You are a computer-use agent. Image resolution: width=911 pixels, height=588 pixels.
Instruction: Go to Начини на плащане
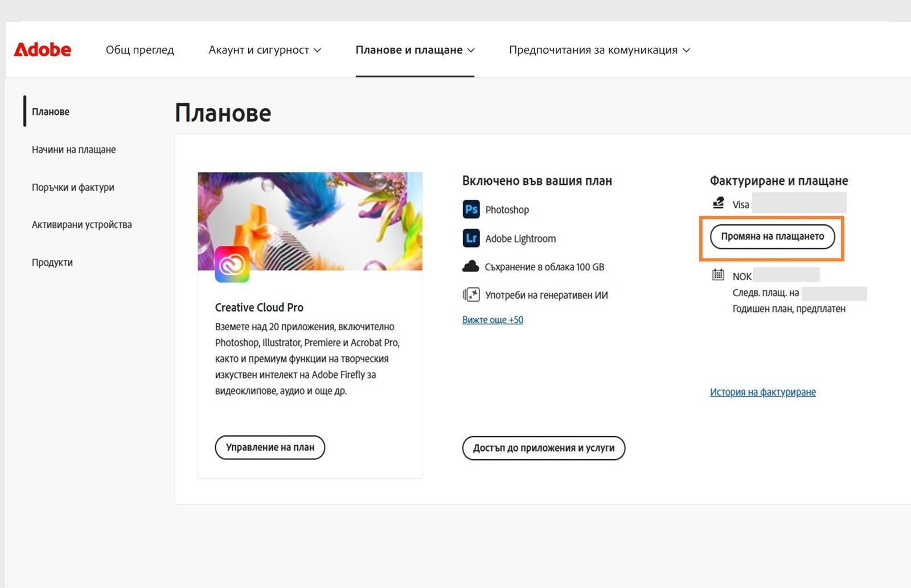click(73, 150)
